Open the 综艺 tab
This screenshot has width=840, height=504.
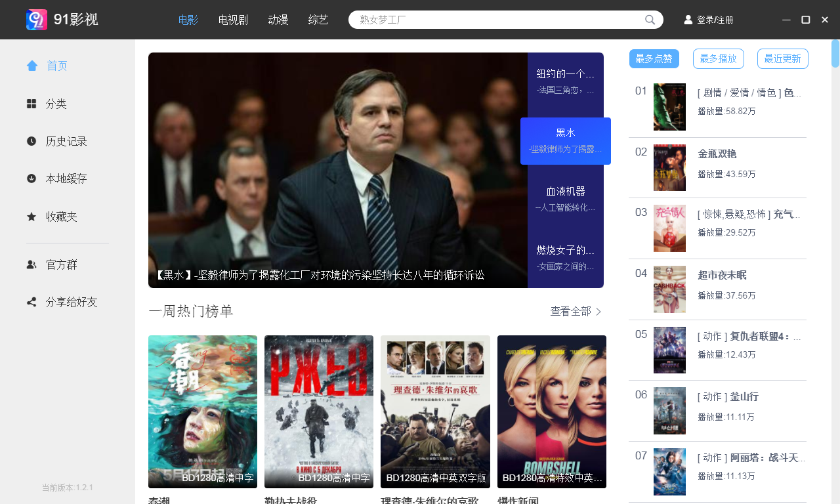[318, 20]
